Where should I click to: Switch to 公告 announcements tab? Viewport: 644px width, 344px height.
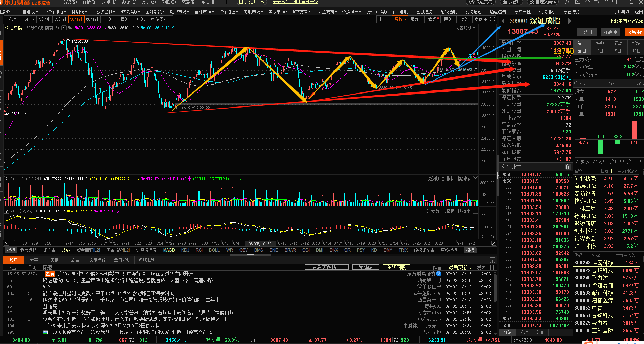tap(75, 260)
